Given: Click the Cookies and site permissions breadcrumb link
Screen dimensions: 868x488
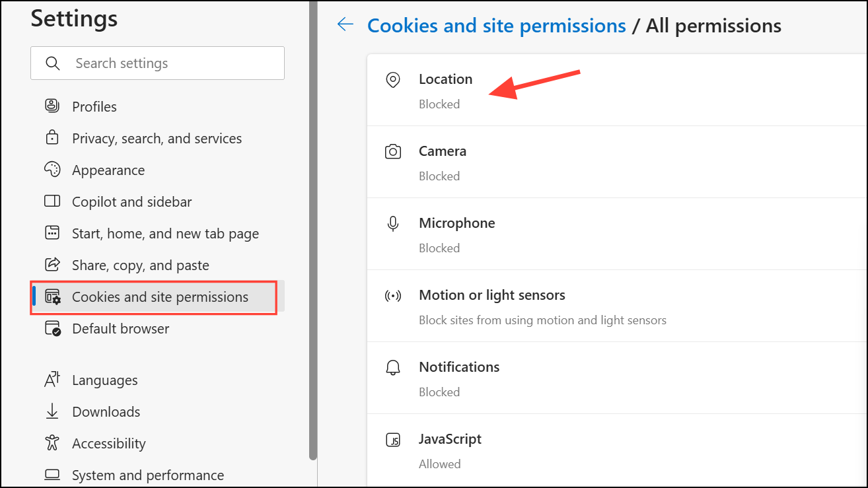Looking at the screenshot, I should point(496,26).
